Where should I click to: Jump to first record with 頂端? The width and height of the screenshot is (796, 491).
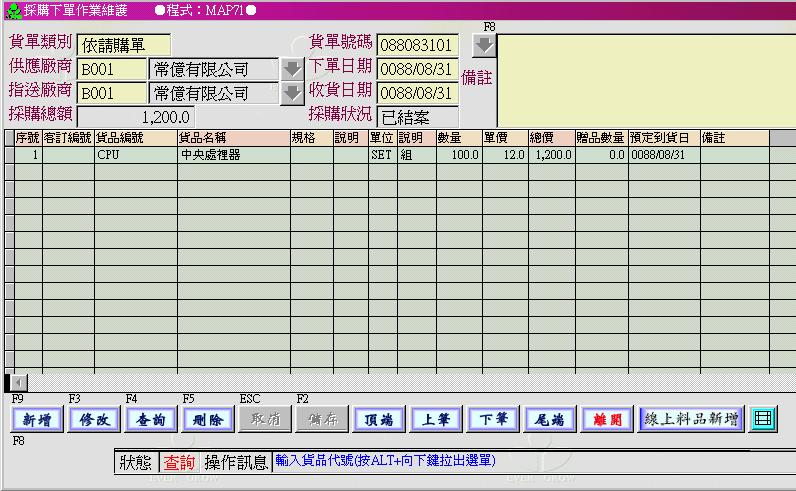click(378, 420)
